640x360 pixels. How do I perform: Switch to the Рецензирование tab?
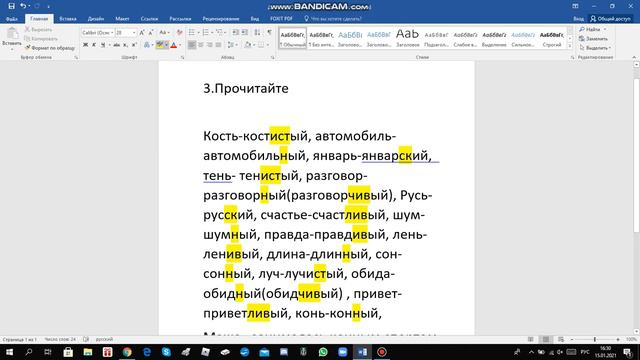(221, 19)
